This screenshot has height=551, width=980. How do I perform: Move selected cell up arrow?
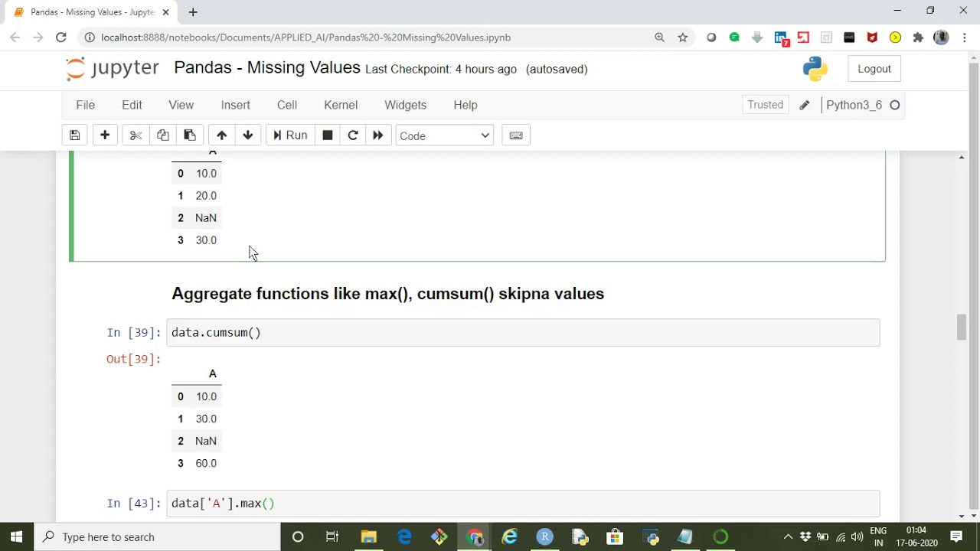221,135
